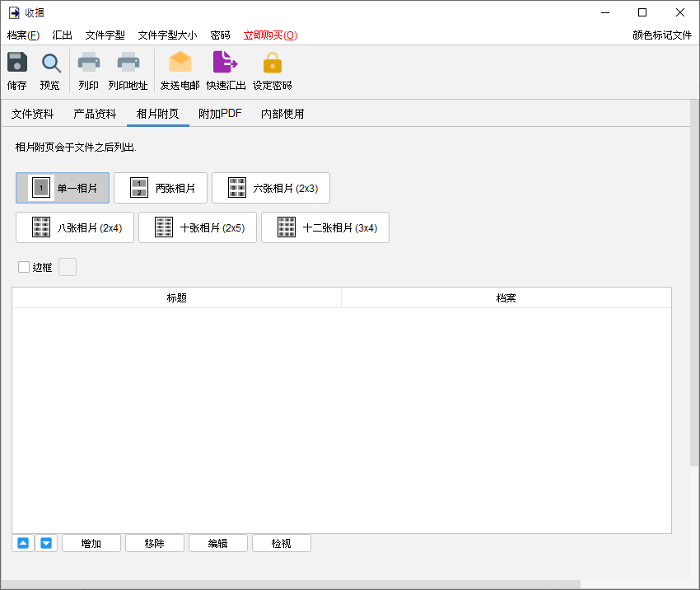Move item up with blue arrow
Viewport: 700px width, 590px height.
tap(23, 543)
